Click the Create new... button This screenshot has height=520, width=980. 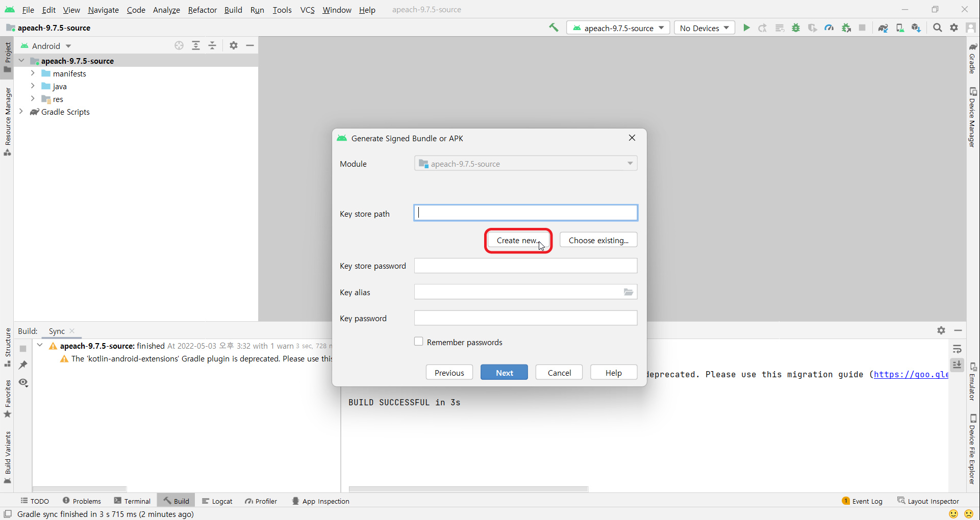click(518, 240)
